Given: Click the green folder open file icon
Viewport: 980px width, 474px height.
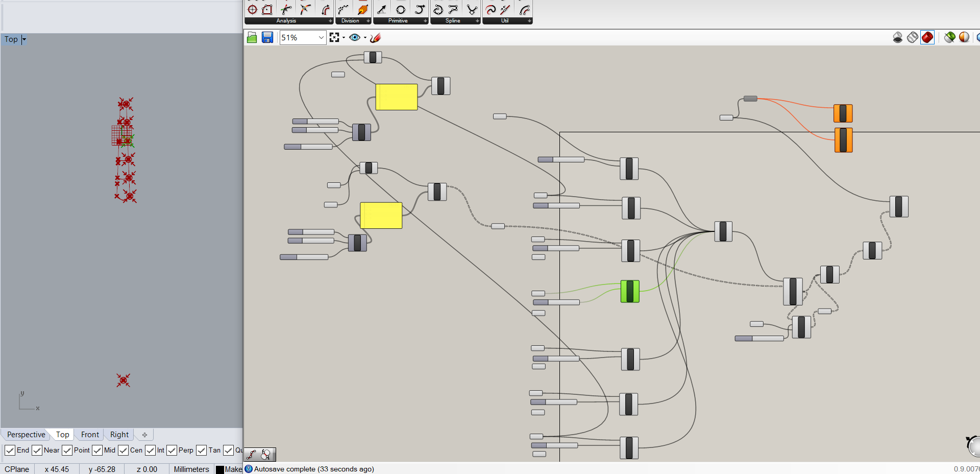Looking at the screenshot, I should [x=252, y=37].
